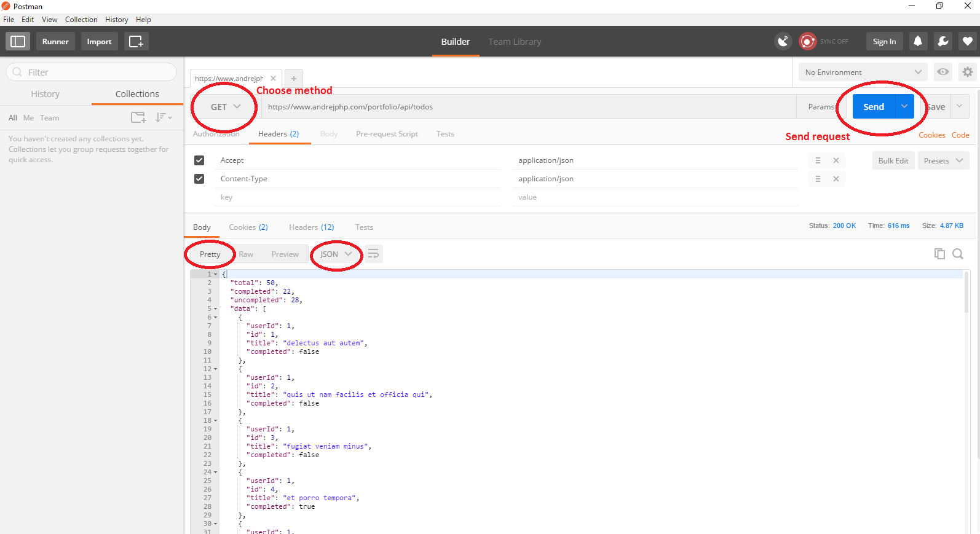
Task: Delete the Content-Type header row
Action: tap(836, 179)
